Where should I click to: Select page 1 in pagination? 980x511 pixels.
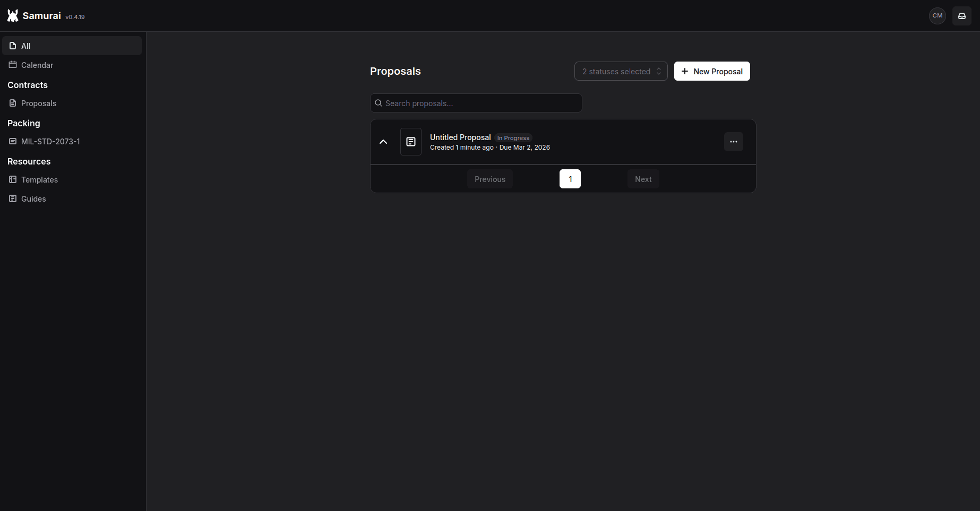pyautogui.click(x=570, y=179)
